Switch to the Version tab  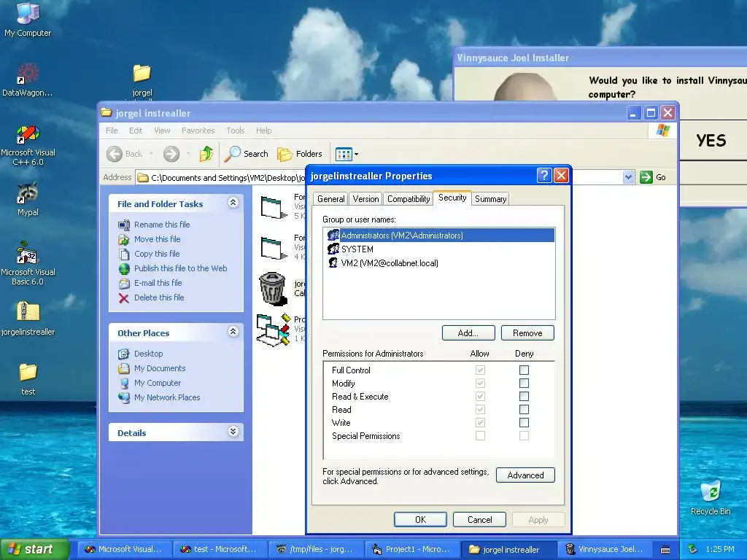click(366, 199)
